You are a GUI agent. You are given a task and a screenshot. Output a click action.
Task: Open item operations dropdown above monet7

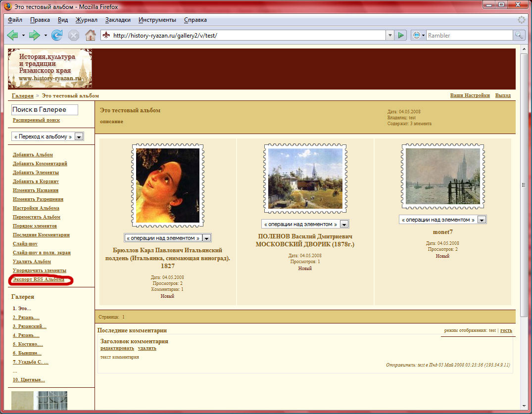click(x=443, y=220)
